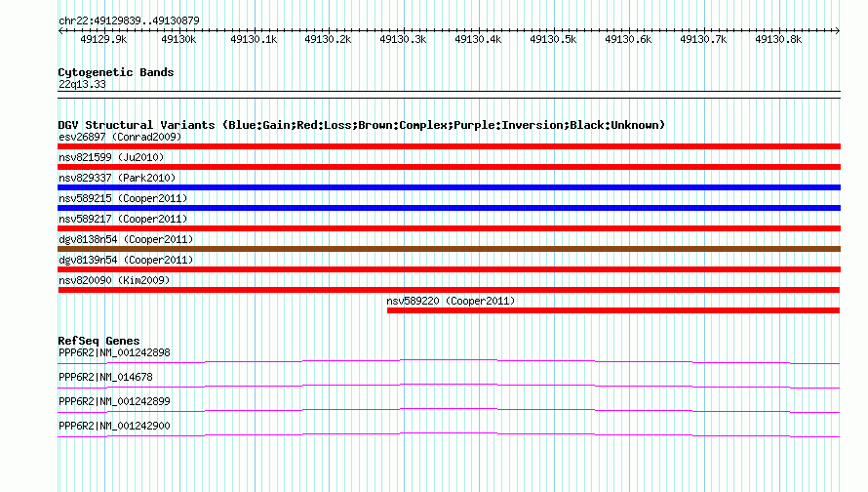
Task: Click the 49130.3k ruler tick label
Action: 403,39
